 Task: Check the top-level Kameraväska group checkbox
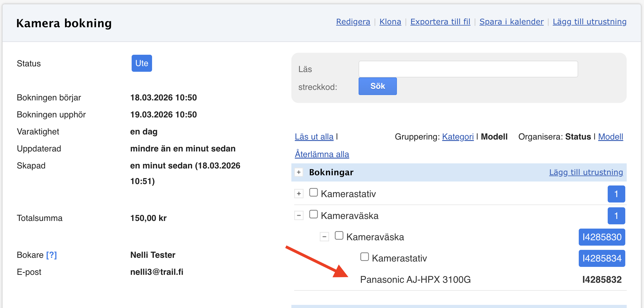click(x=313, y=214)
